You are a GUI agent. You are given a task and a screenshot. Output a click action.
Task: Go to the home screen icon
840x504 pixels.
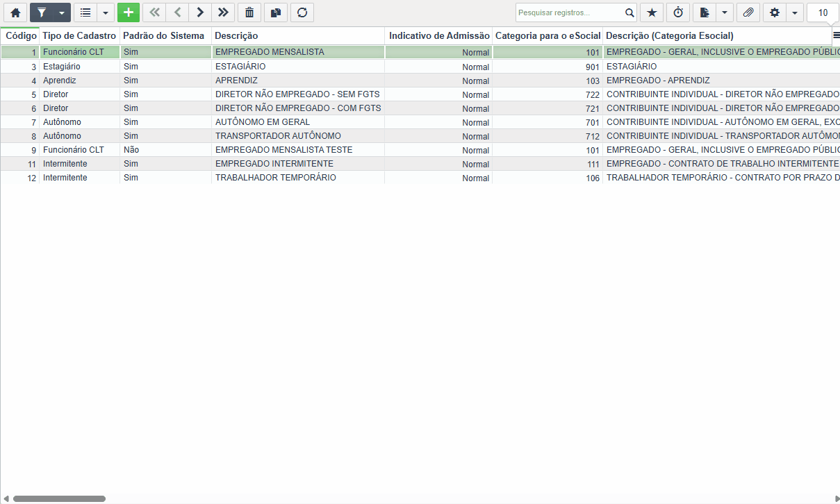(15, 12)
